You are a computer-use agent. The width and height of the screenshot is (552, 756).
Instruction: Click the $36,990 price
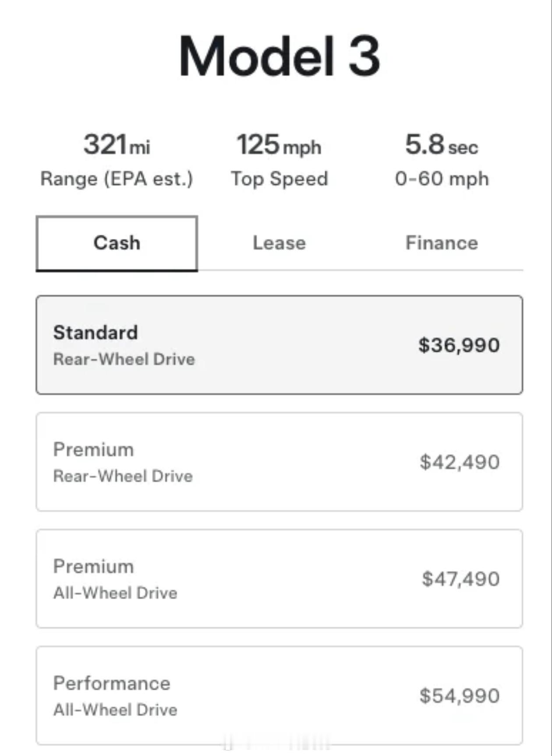click(459, 345)
